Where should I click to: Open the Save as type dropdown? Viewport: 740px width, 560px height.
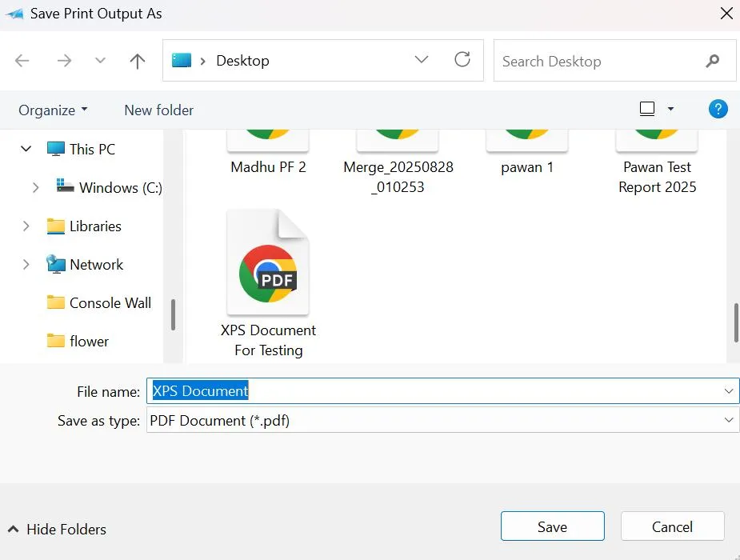tap(729, 420)
